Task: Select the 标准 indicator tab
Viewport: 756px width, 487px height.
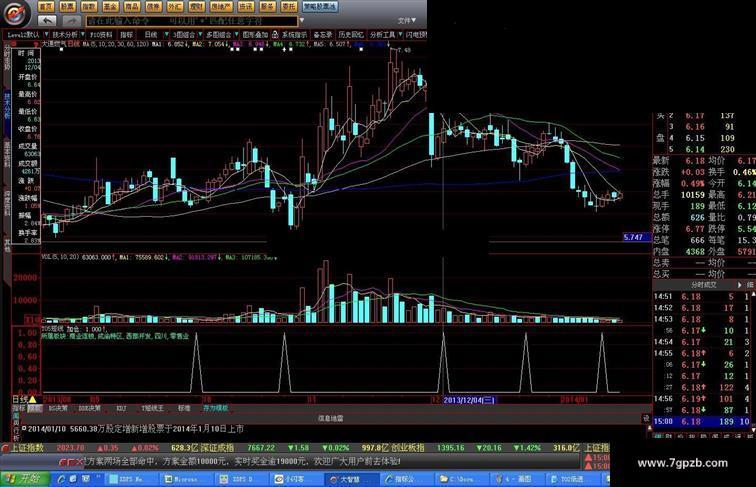Action: click(184, 408)
